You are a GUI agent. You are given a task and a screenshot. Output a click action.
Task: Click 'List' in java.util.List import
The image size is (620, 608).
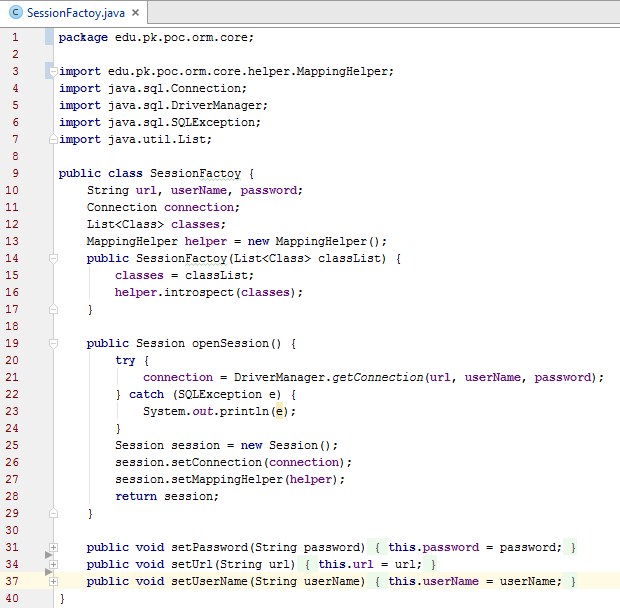pos(191,139)
